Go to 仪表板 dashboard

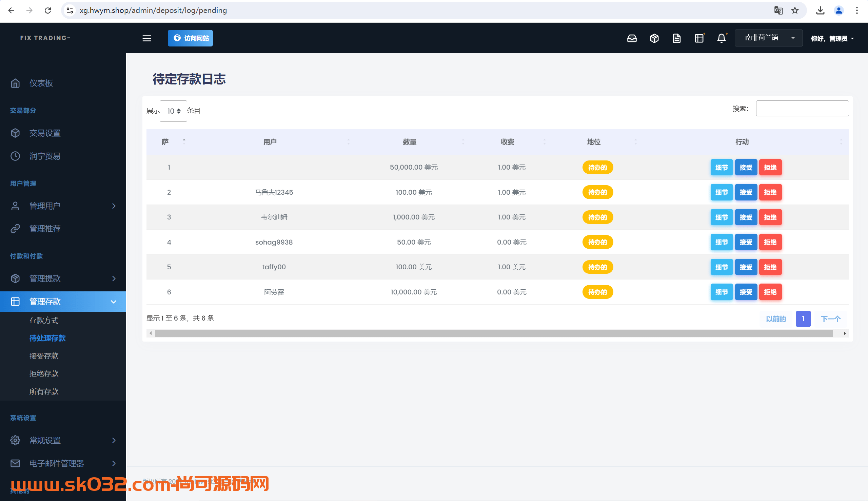[x=41, y=83]
